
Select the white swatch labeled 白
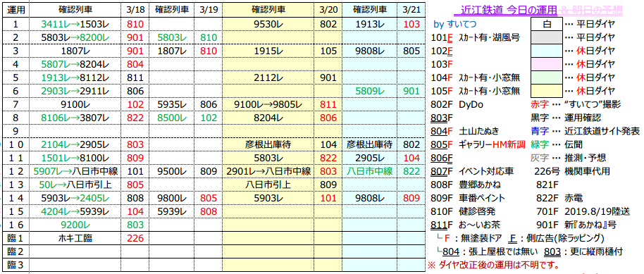click(547, 25)
